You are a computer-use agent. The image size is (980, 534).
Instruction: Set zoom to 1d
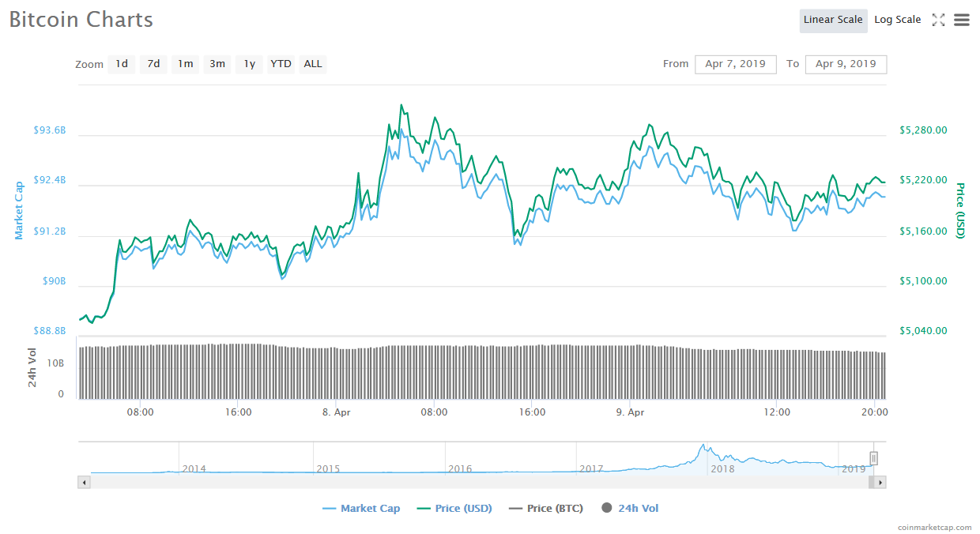[122, 64]
